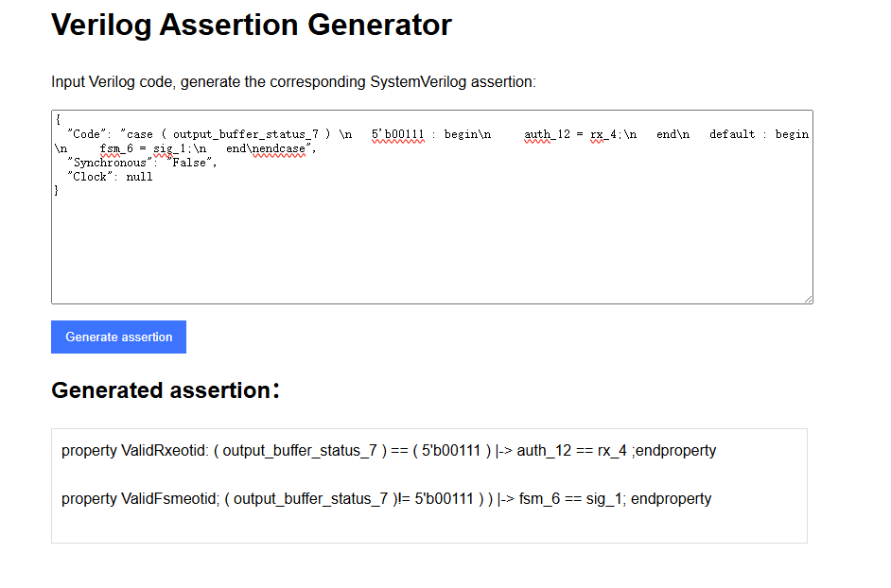Grab the textarea resize handle corner
This screenshot has height=588, width=891.
(808, 299)
